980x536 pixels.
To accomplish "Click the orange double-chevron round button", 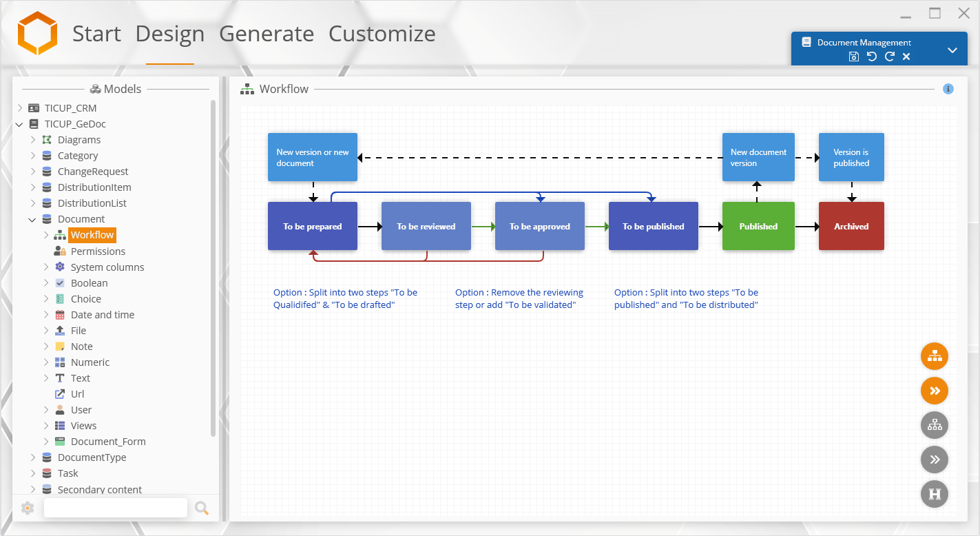I will click(935, 391).
